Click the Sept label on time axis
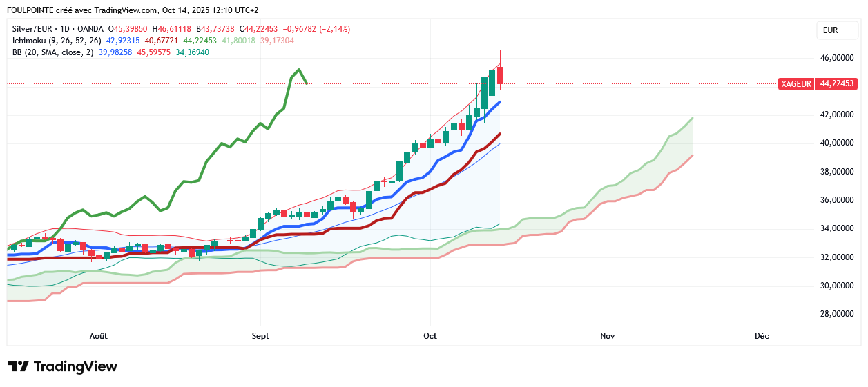 (x=260, y=336)
